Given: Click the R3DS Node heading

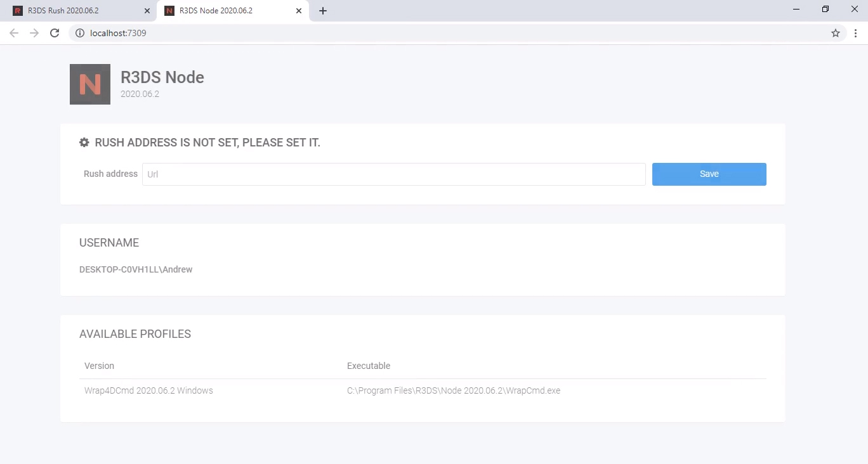Looking at the screenshot, I should tap(162, 77).
